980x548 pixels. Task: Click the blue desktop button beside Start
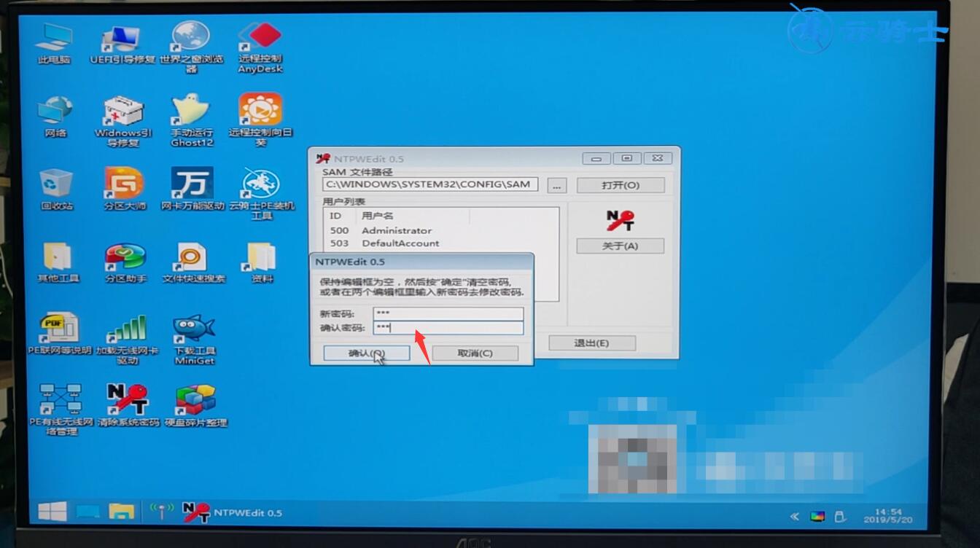pyautogui.click(x=87, y=512)
